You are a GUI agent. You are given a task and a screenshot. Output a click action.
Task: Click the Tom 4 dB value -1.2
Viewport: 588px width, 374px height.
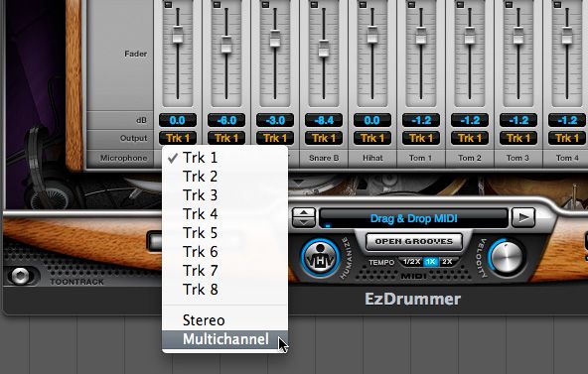[x=567, y=121]
